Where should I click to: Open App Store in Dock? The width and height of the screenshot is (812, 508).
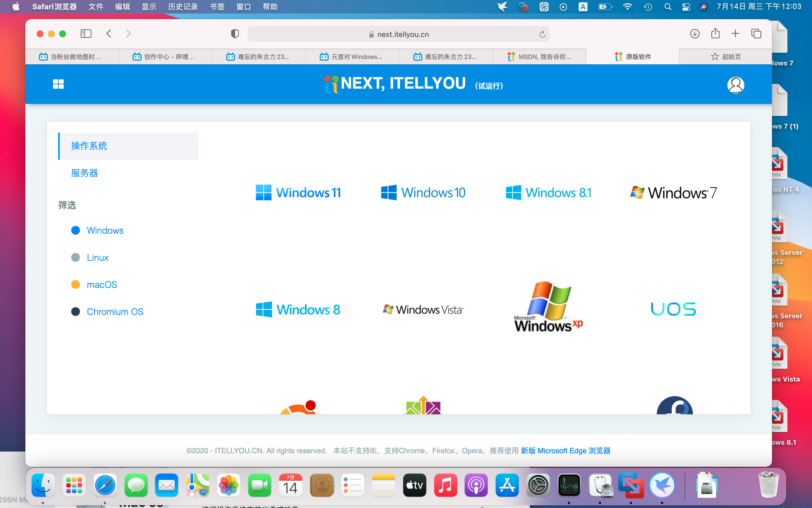(507, 485)
